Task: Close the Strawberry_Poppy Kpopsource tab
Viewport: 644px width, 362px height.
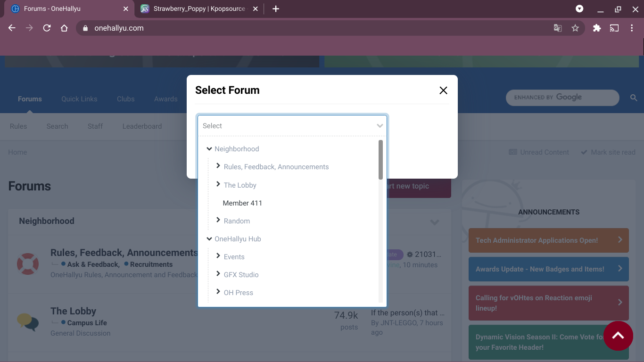Action: (255, 9)
